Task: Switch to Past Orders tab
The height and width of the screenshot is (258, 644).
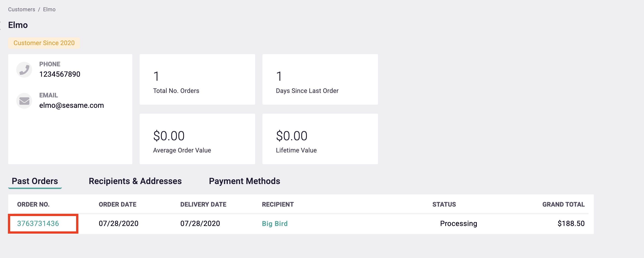Action: coord(35,181)
